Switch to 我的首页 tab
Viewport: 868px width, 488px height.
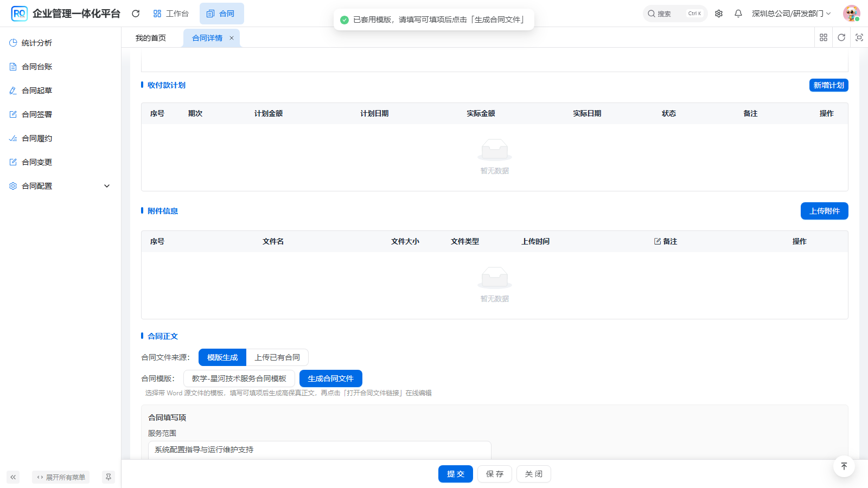[x=151, y=38]
